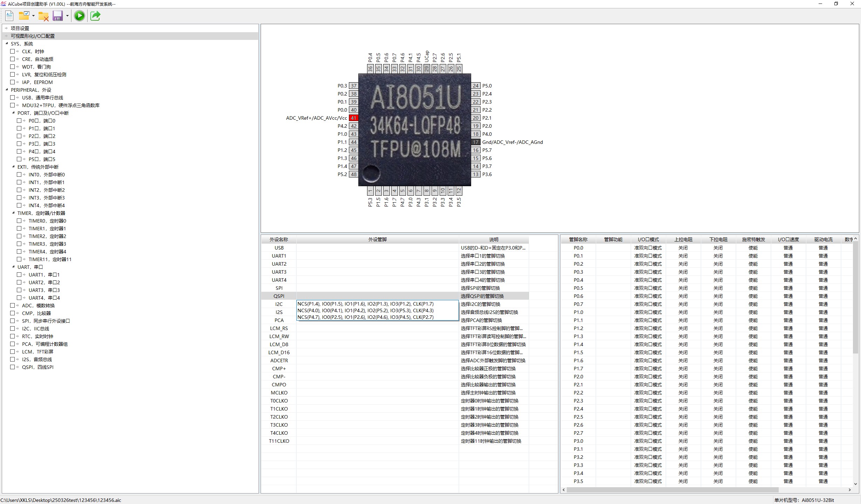
Task: Collapse the PORT tree node
Action: [x=13, y=113]
